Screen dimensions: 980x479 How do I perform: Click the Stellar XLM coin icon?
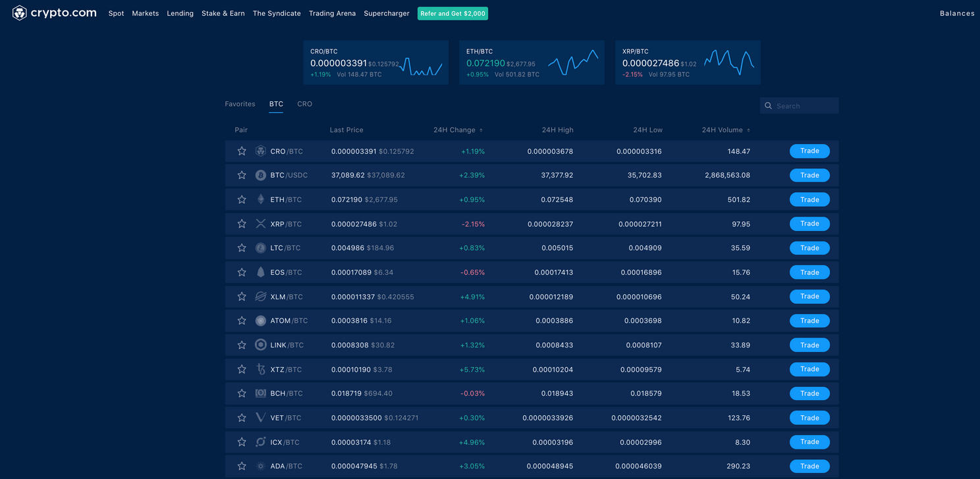(261, 297)
